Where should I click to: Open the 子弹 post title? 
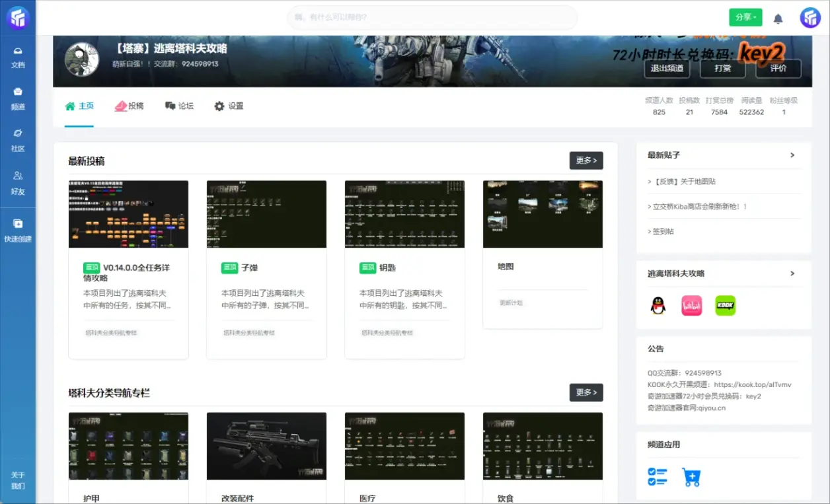(x=250, y=268)
